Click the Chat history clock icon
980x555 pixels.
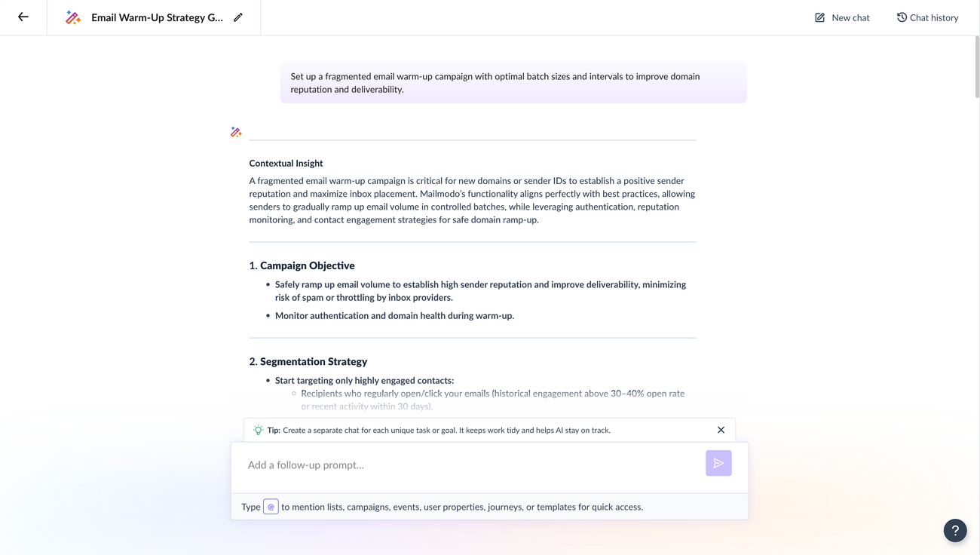click(902, 17)
